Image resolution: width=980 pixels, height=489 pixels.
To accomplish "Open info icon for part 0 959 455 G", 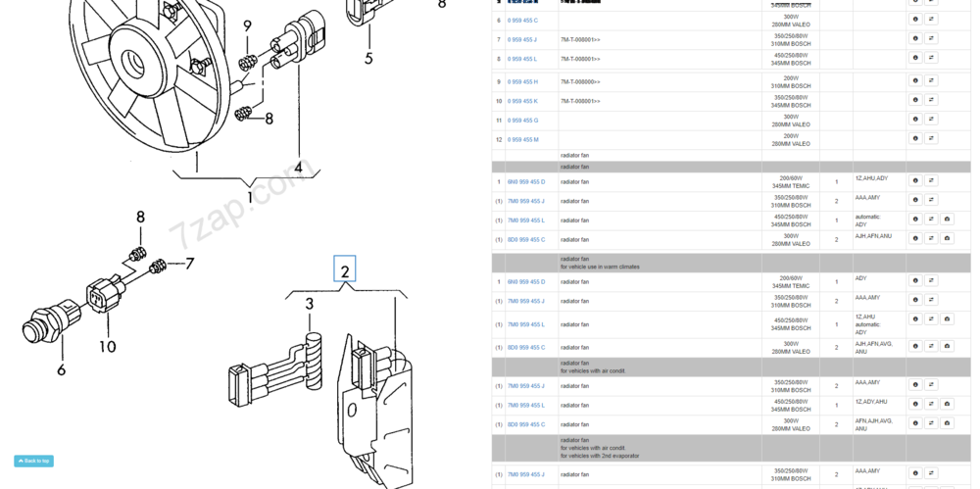I will click(x=915, y=119).
